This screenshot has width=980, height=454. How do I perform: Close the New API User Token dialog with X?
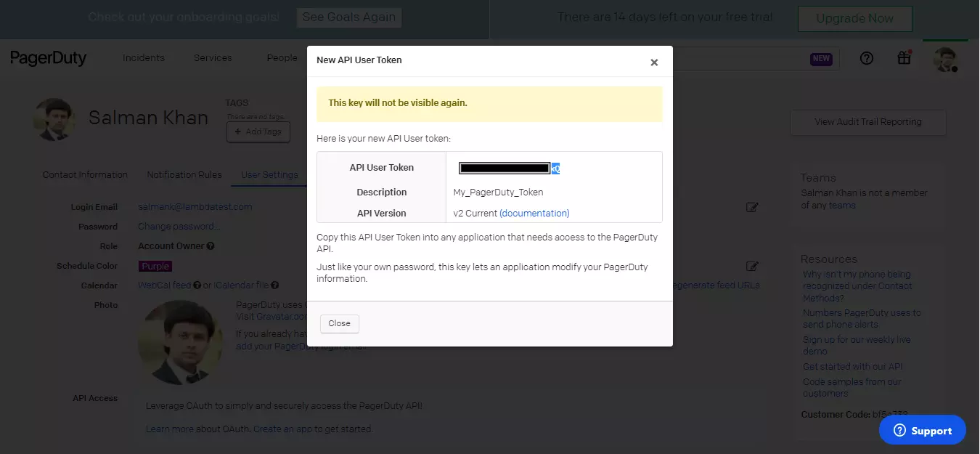point(654,62)
